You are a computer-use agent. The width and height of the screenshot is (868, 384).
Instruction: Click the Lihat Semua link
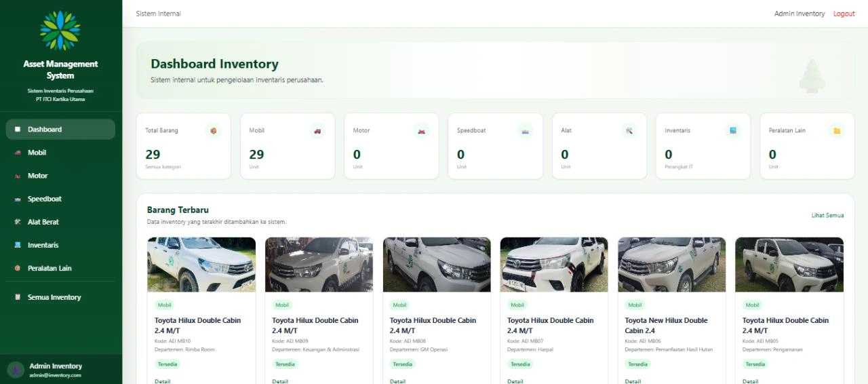pyautogui.click(x=827, y=215)
